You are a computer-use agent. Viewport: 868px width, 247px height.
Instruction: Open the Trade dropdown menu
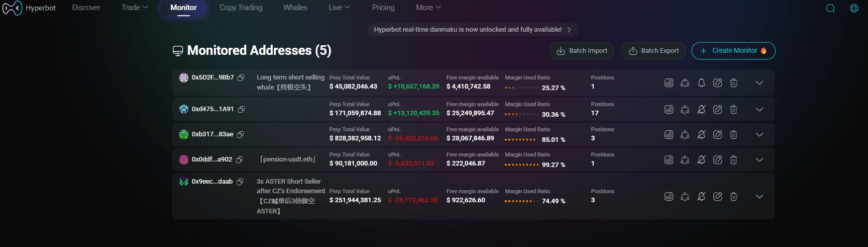[x=135, y=8]
